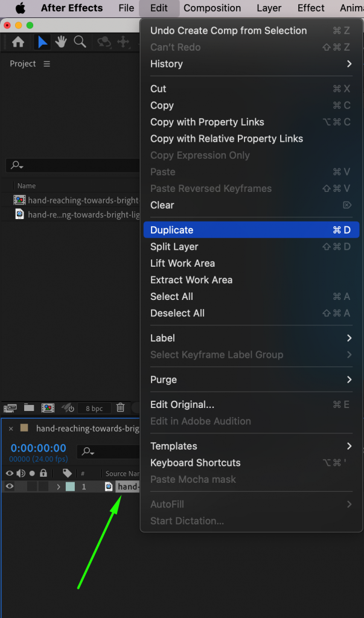Hide layer 1 with its eye toggle
The width and height of the screenshot is (364, 618).
10,486
